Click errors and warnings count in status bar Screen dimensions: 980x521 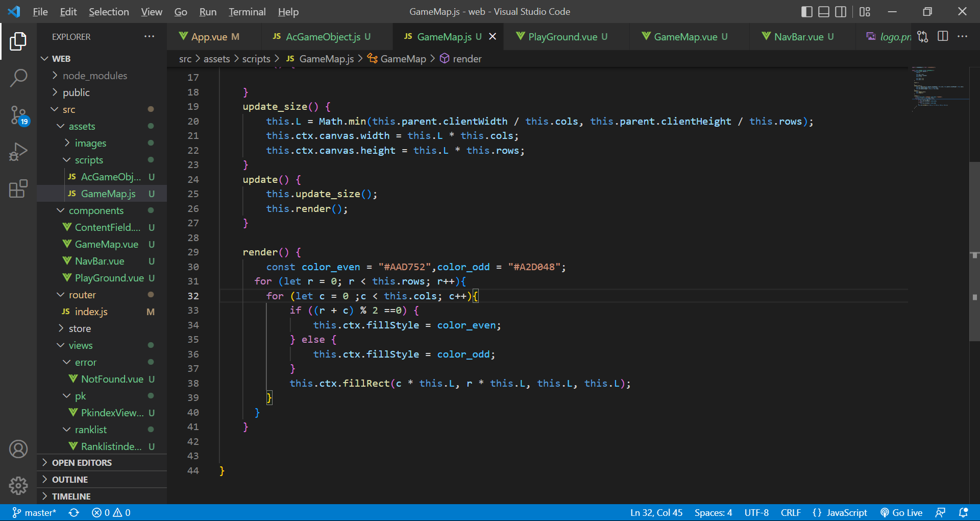pos(111,512)
